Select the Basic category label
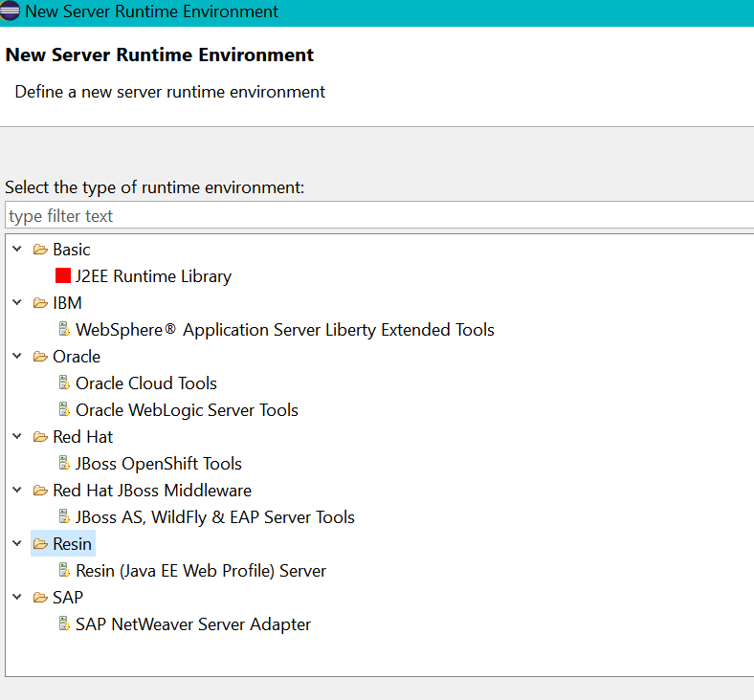754x700 pixels. (72, 250)
